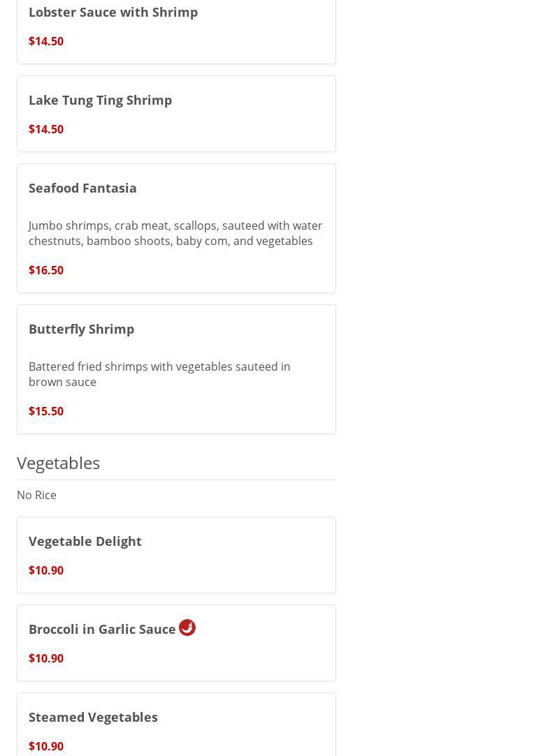Image resolution: width=538 pixels, height=756 pixels.
Task: Click the Vegetables section heading
Action: [x=58, y=463]
